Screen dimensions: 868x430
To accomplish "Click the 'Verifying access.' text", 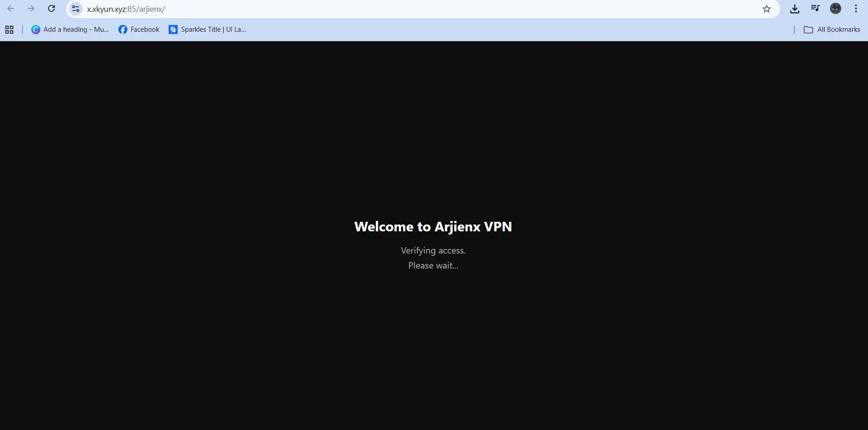I will tap(433, 250).
